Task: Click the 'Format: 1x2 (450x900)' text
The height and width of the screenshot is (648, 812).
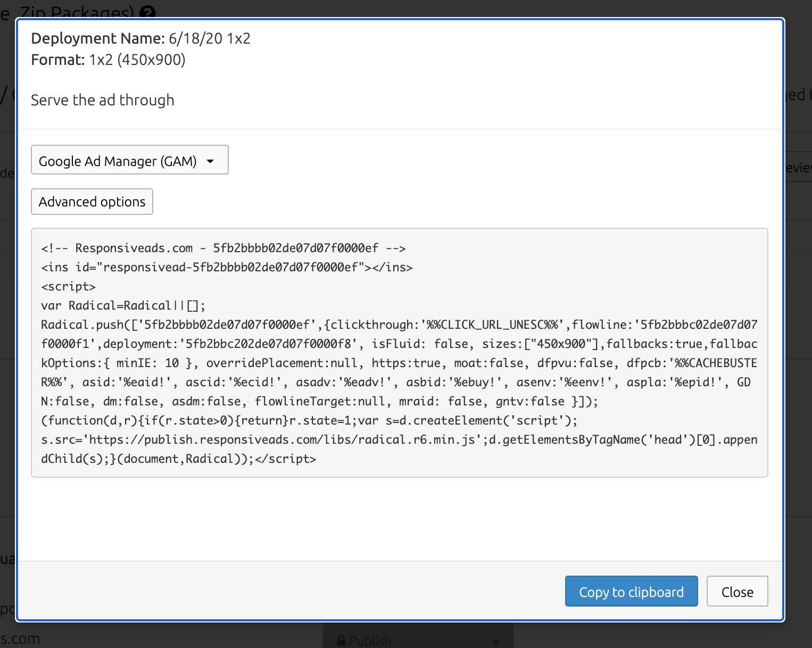Action: point(108,60)
